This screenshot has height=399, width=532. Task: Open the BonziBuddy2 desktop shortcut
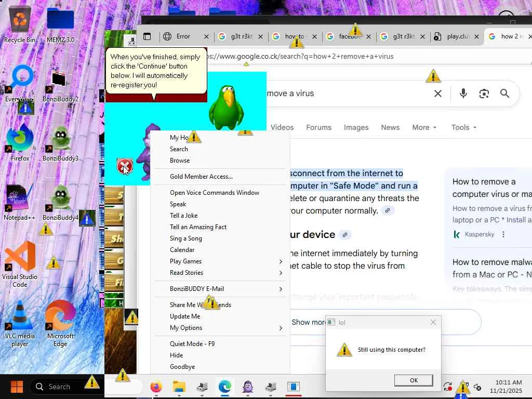tap(60, 84)
